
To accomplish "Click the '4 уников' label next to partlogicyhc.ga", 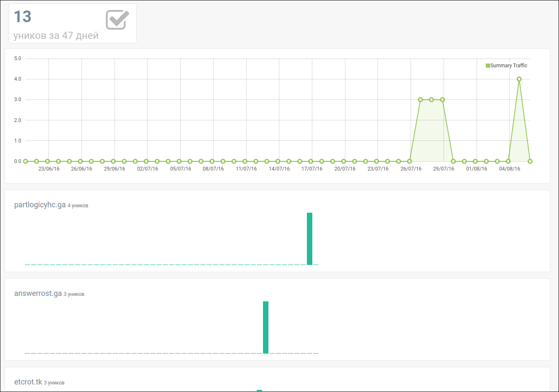I will tap(78, 206).
